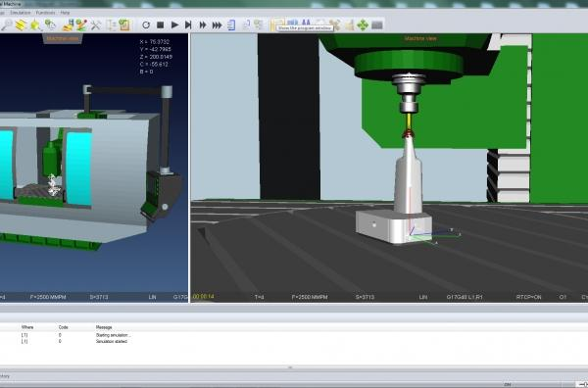588x388 pixels.
Task: Click Machine view label in left viewport
Action: point(63,38)
